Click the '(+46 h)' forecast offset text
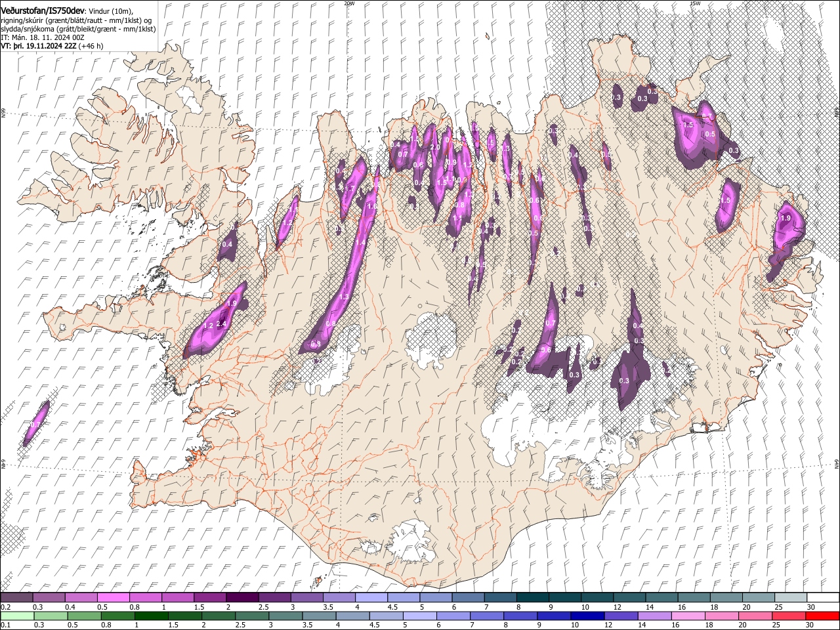Image resolution: width=840 pixels, height=630 pixels. point(90,47)
